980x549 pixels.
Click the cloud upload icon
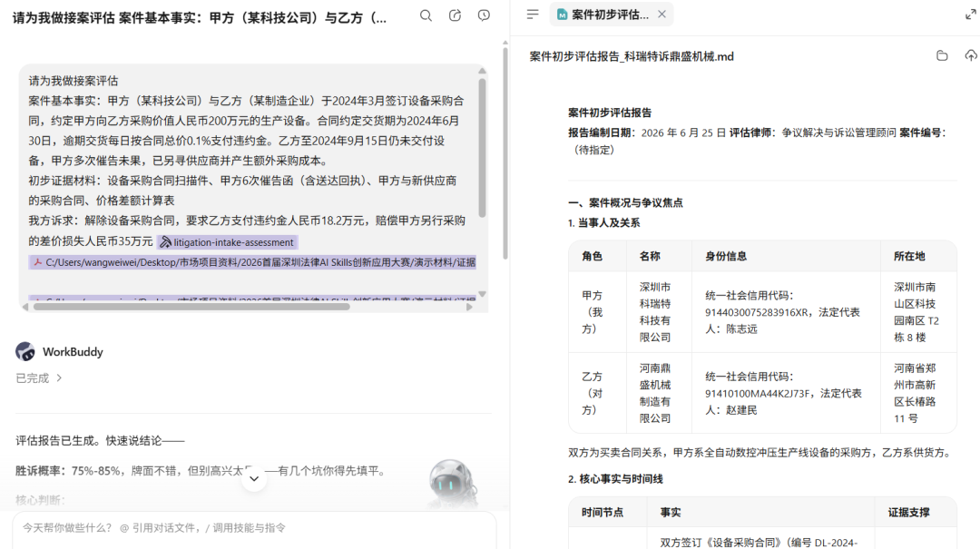tap(971, 56)
